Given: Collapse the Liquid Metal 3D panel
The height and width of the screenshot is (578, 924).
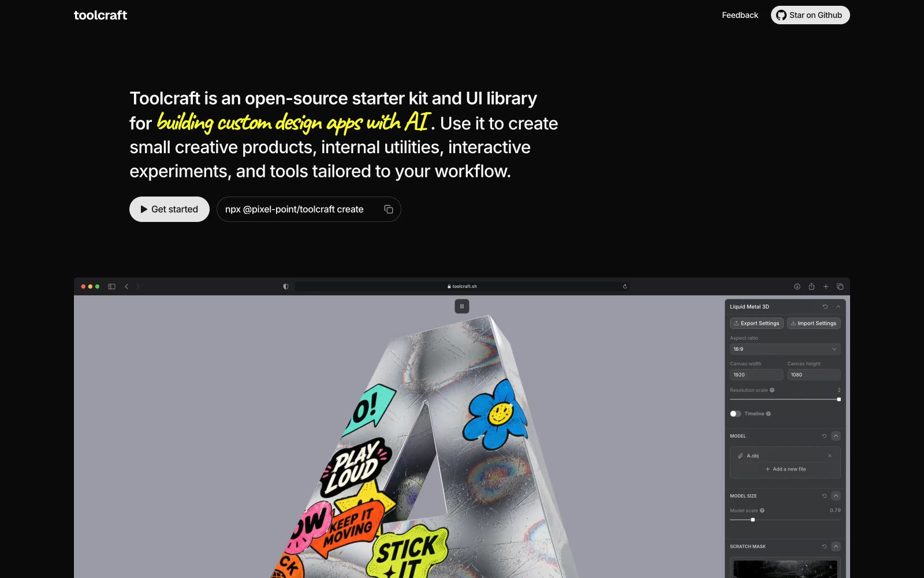Looking at the screenshot, I should (838, 307).
